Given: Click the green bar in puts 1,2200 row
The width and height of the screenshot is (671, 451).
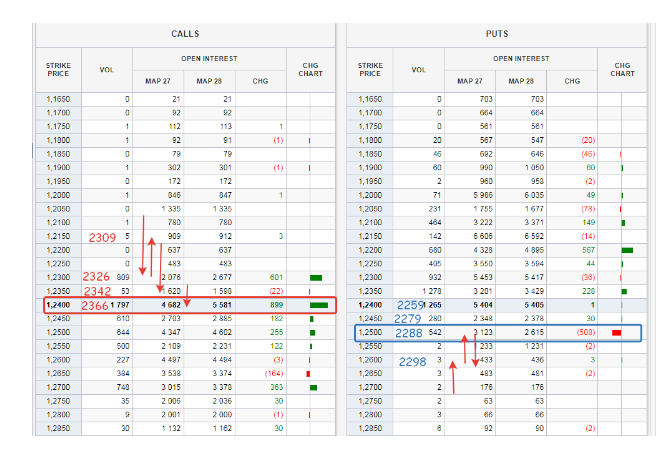Looking at the screenshot, I should click(x=627, y=250).
